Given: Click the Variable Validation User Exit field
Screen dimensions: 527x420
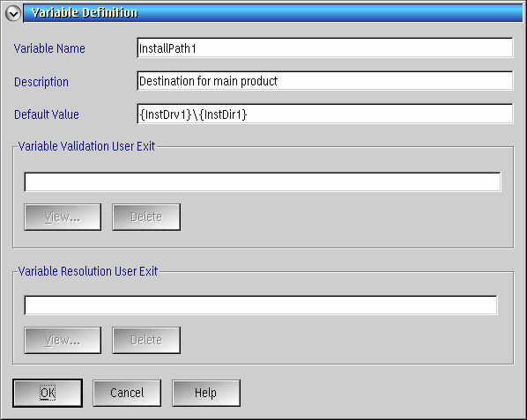Looking at the screenshot, I should pos(263,182).
